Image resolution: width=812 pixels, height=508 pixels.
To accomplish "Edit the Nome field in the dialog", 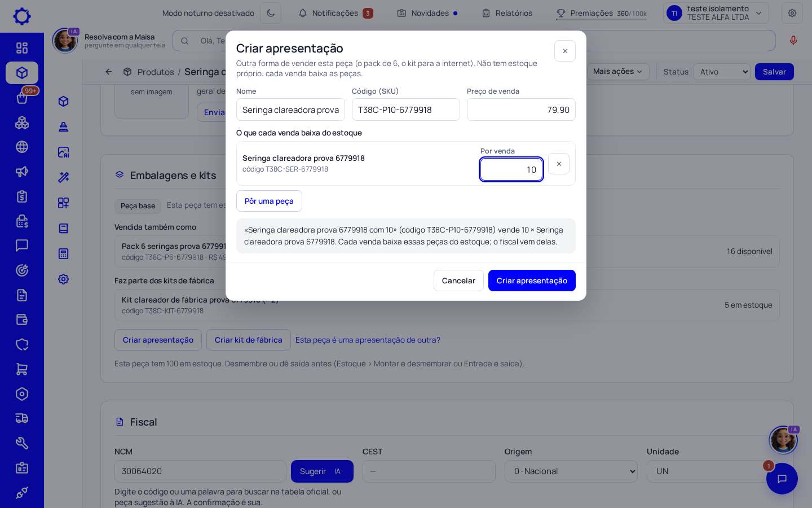I will [x=290, y=110].
